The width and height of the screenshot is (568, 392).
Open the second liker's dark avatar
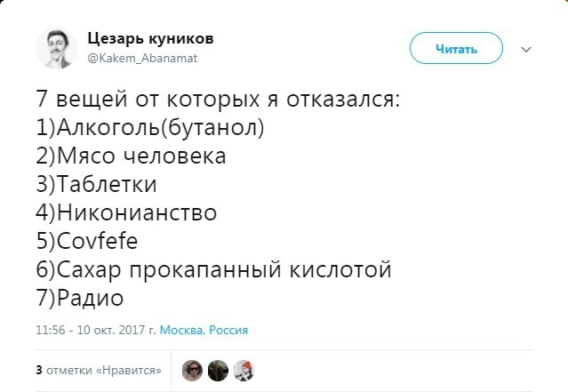pyautogui.click(x=218, y=370)
